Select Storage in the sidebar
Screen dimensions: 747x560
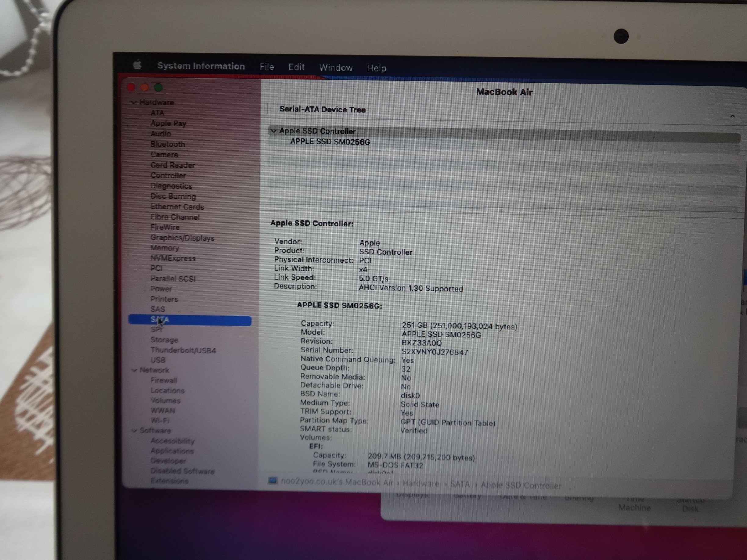pyautogui.click(x=164, y=340)
